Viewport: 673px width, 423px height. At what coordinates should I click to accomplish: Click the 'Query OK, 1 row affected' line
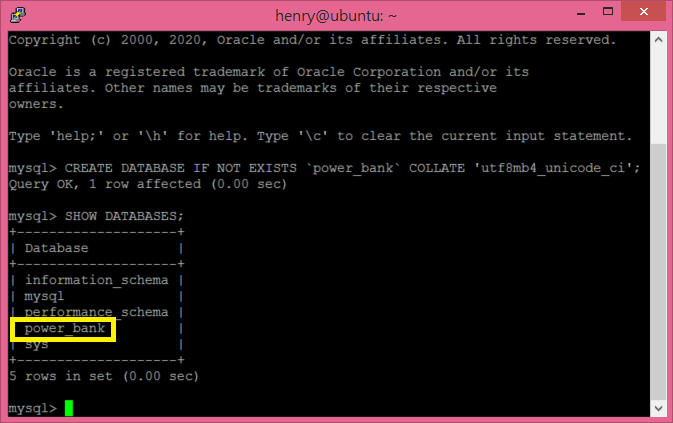tap(148, 184)
